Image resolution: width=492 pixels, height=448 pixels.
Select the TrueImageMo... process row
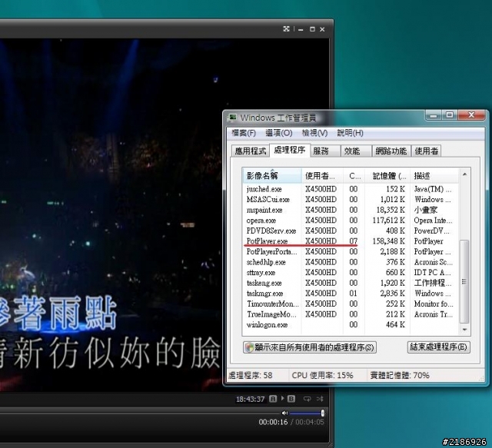tap(351, 314)
